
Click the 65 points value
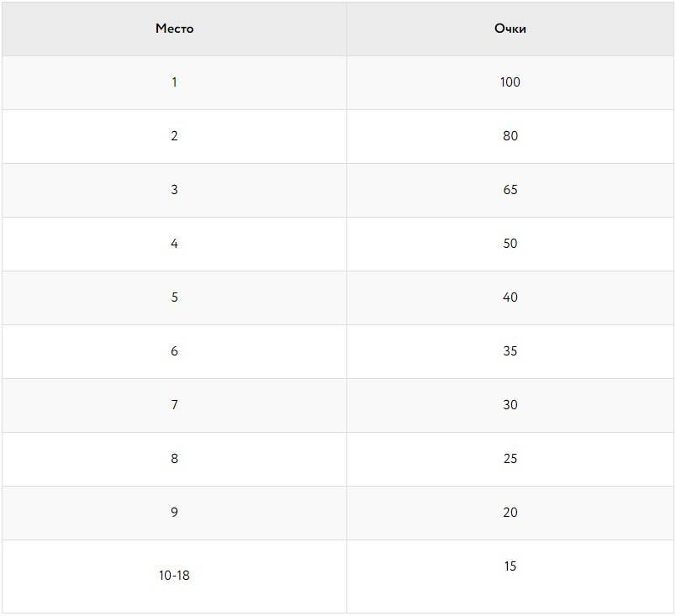tap(510, 190)
